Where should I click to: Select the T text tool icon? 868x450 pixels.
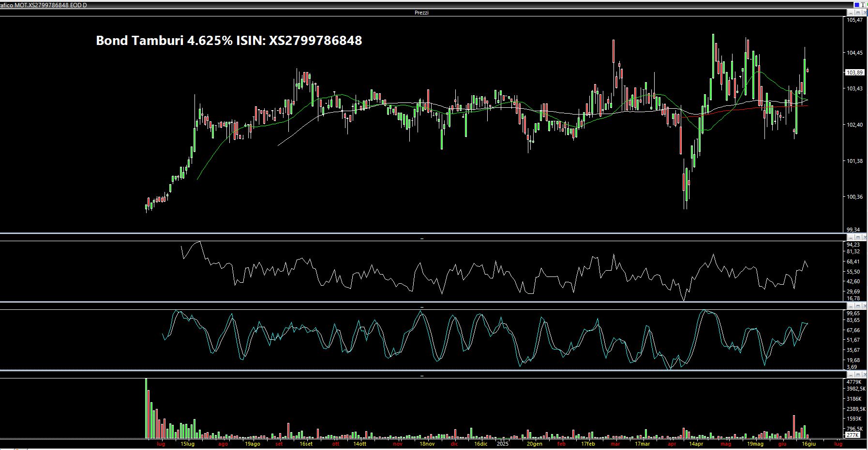[x=863, y=5]
